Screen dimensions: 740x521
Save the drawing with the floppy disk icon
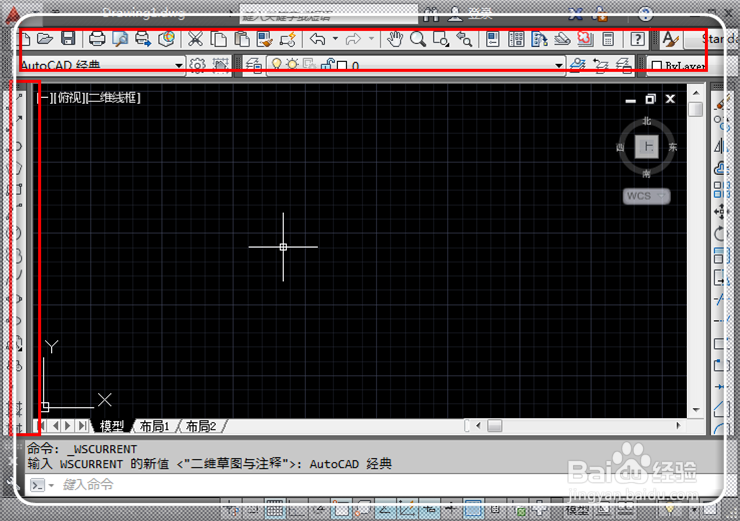tap(68, 39)
